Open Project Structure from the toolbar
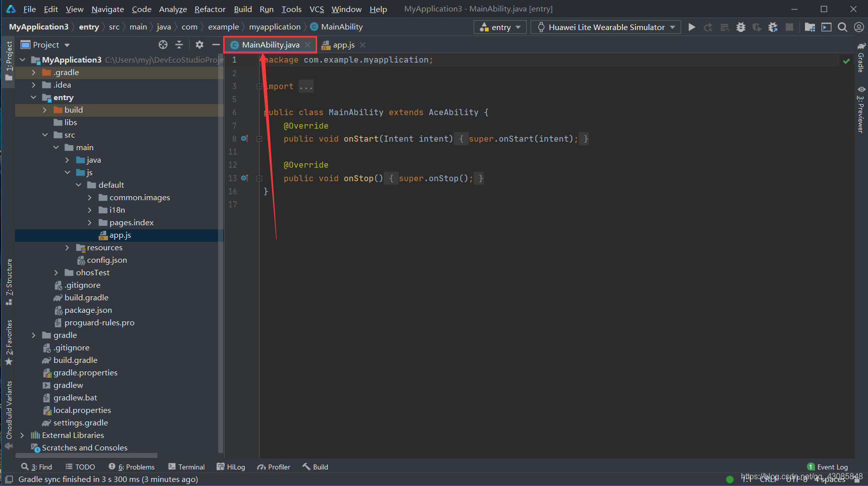The height and width of the screenshot is (486, 868). [x=810, y=27]
